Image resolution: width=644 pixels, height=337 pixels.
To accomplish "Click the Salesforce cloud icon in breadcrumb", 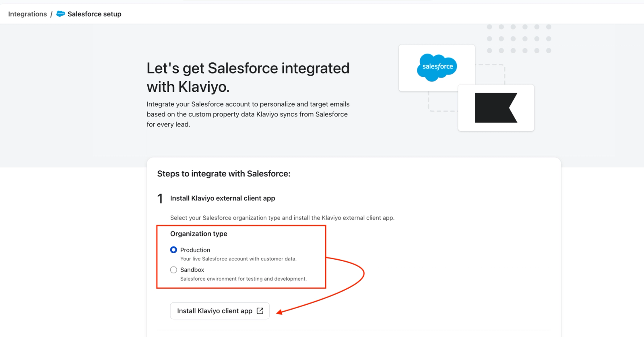I will [61, 14].
